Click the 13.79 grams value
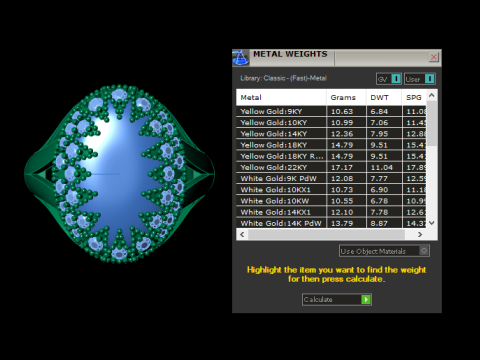 (342, 223)
